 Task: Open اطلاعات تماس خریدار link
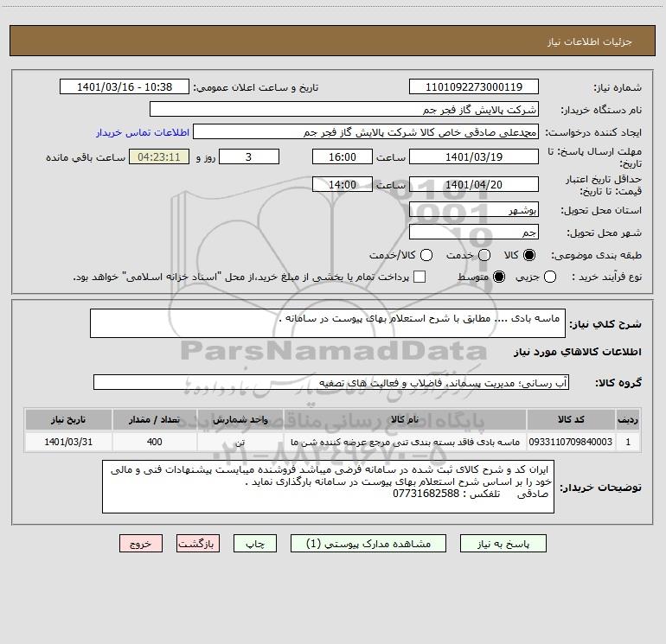[143, 132]
